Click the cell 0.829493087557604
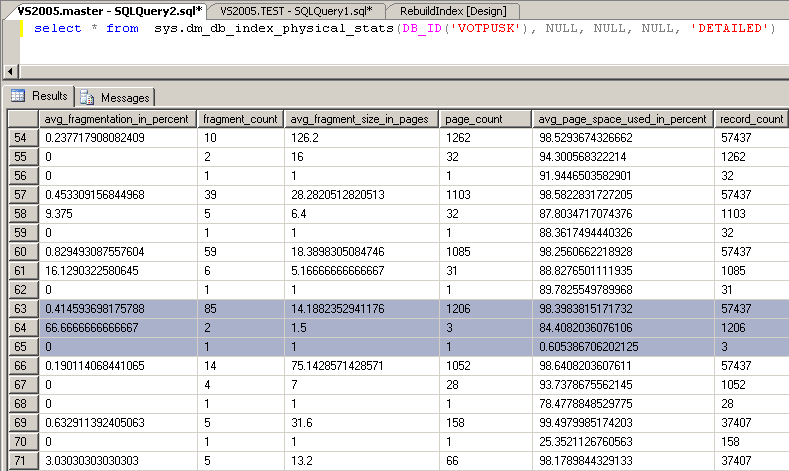This screenshot has width=789, height=471. point(118,252)
